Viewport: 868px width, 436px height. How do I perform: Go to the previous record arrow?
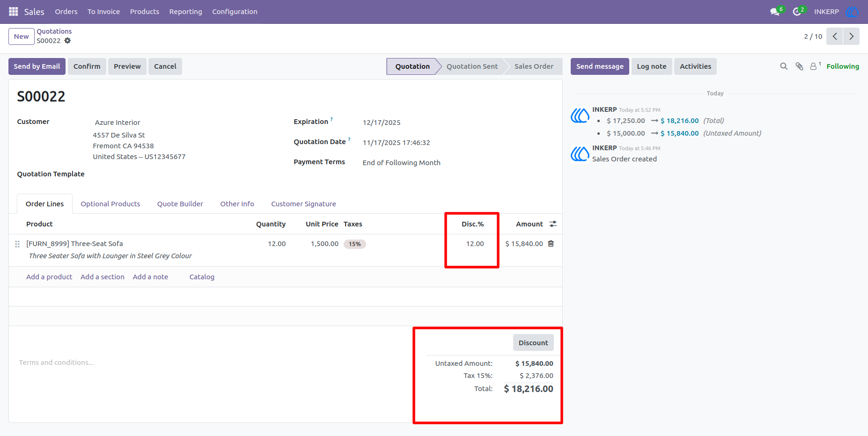click(x=835, y=36)
